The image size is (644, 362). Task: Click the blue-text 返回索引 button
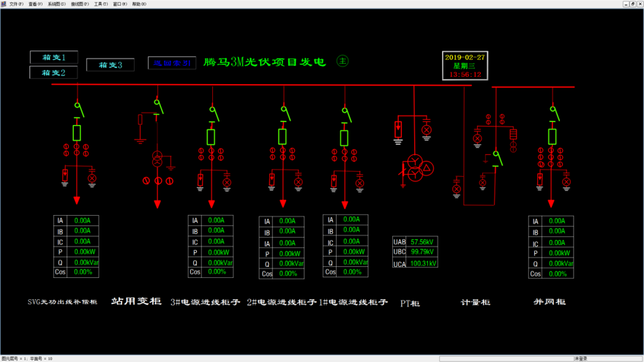tap(172, 64)
